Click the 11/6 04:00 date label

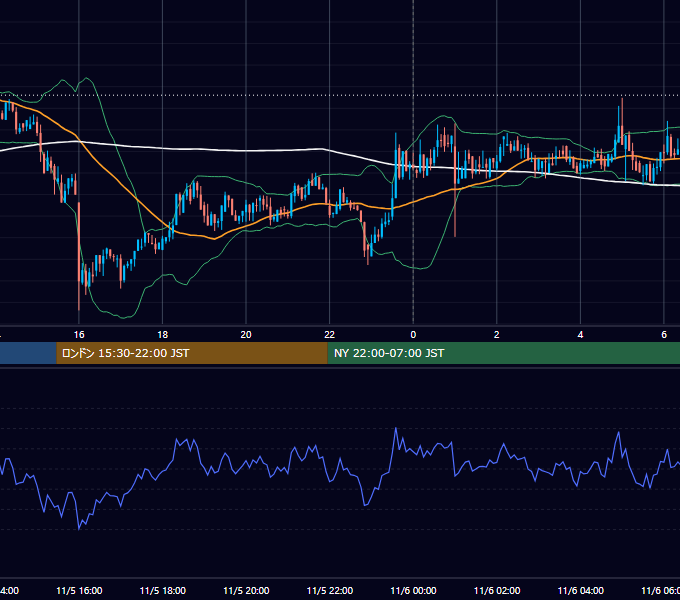581,591
